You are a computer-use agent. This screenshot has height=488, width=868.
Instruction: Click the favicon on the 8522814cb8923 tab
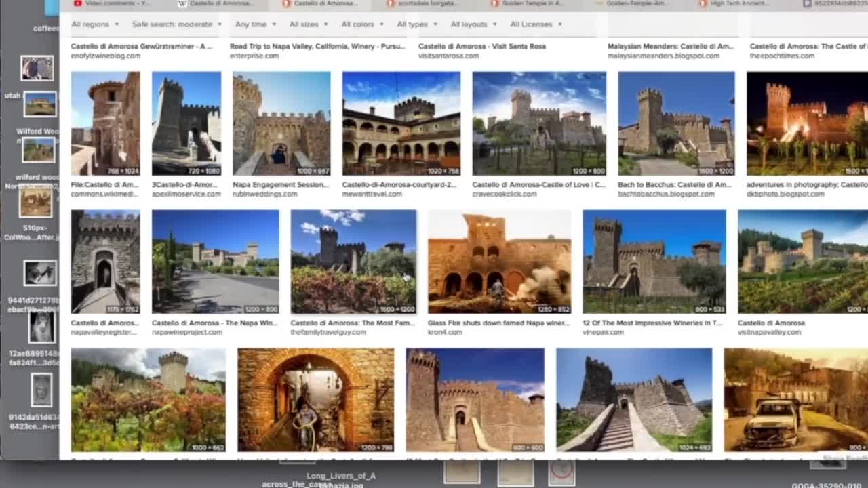[807, 3]
